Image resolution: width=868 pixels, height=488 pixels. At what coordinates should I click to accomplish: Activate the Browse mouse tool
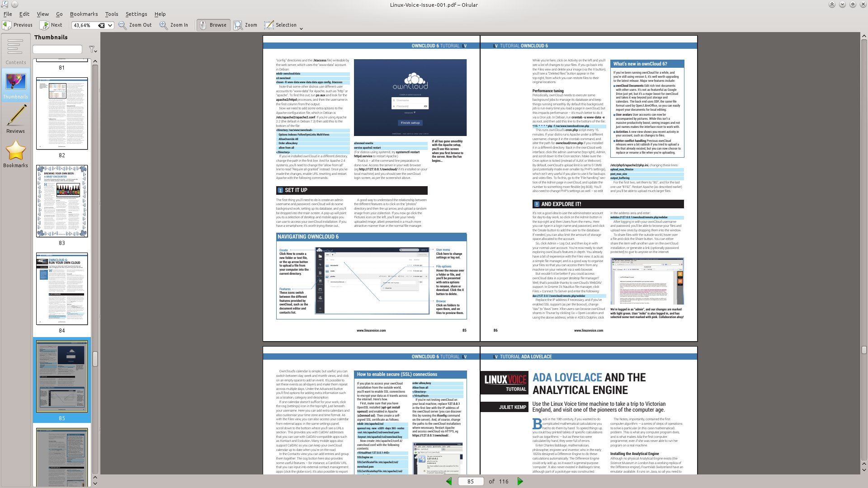click(213, 25)
